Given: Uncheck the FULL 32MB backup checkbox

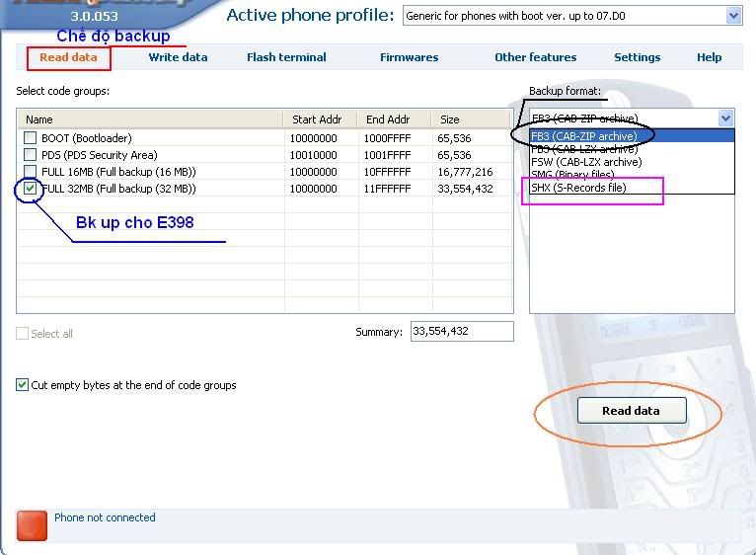Looking at the screenshot, I should (x=31, y=188).
